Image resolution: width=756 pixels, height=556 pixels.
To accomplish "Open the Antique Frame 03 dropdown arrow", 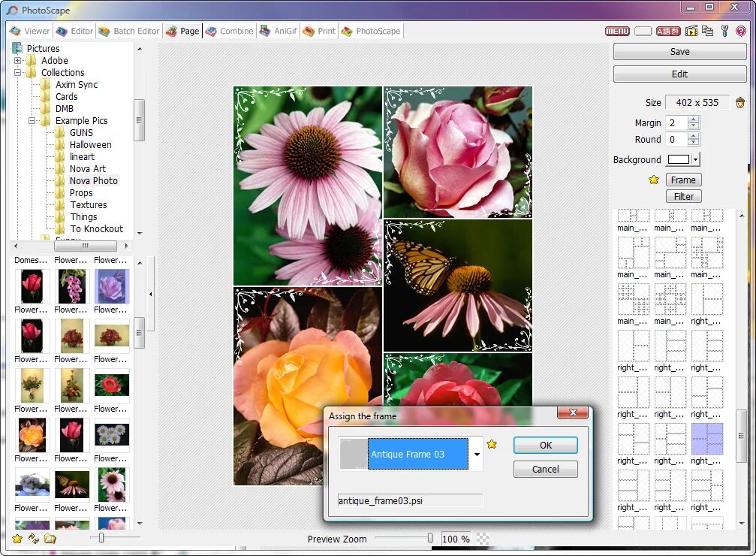I will 477,454.
